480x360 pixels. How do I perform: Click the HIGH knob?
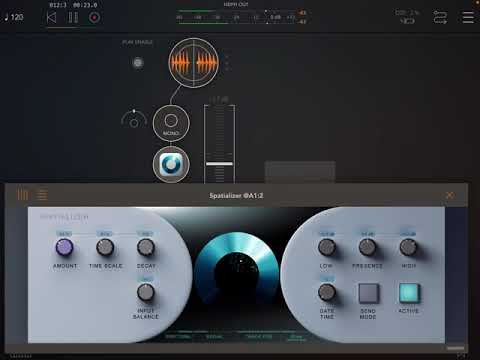click(x=408, y=247)
